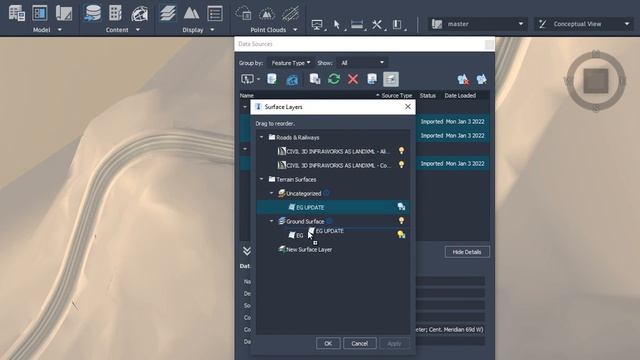Open the Model group dropdown arrow
The width and height of the screenshot is (640, 360).
(x=60, y=30)
